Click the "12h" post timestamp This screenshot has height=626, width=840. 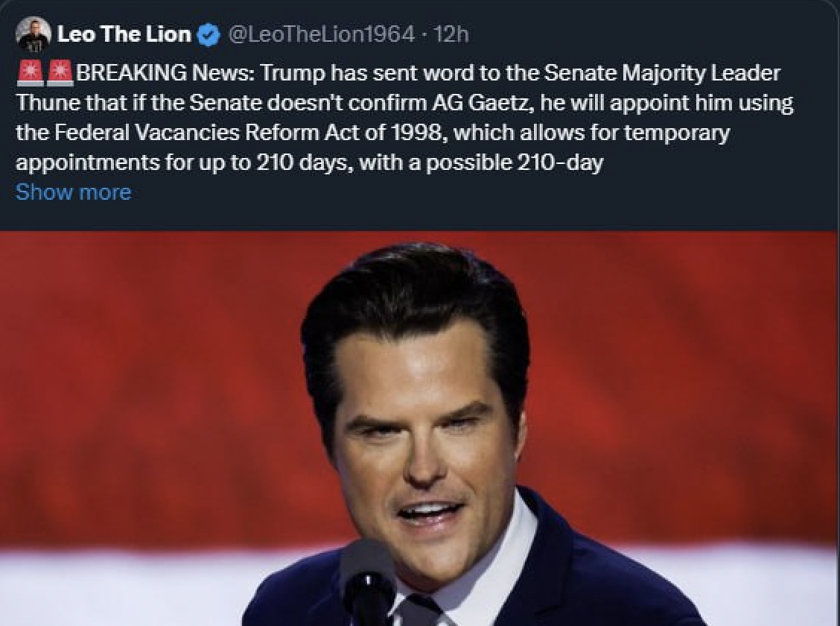451,35
